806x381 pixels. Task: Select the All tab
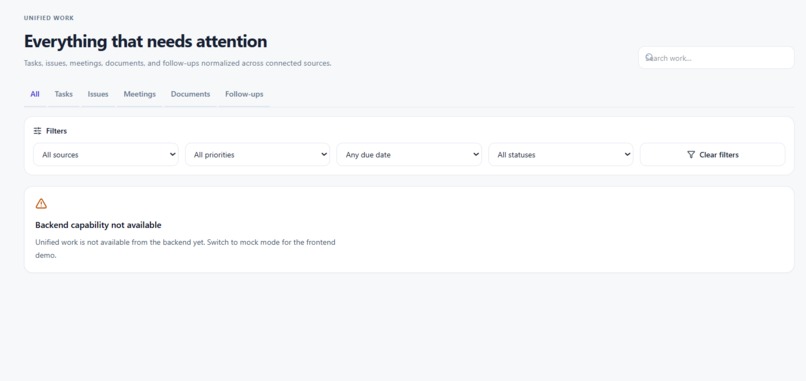(x=35, y=95)
